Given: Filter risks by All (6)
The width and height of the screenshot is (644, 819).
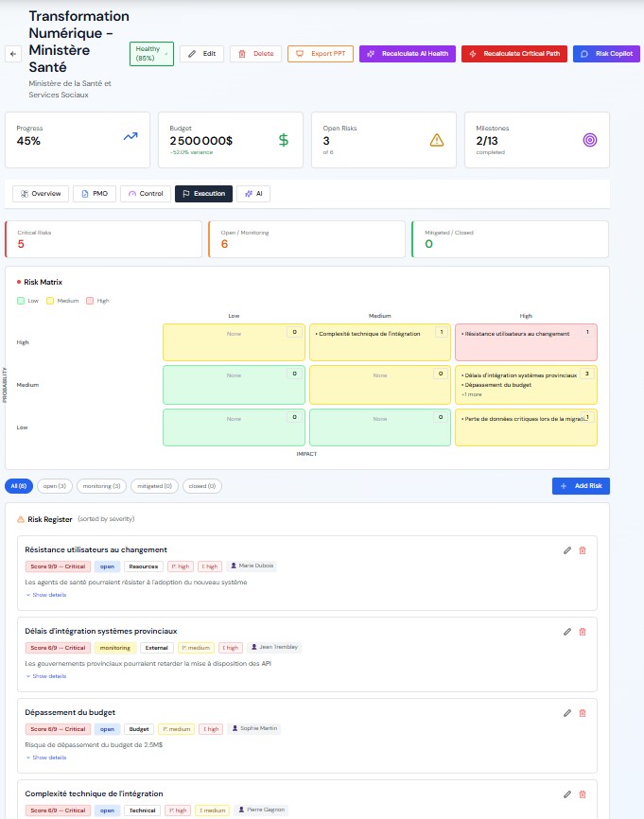Looking at the screenshot, I should coord(19,486).
